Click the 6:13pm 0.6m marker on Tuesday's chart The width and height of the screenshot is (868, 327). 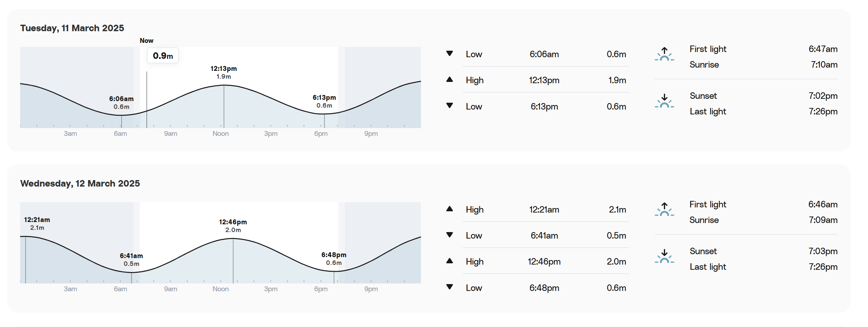point(324,101)
